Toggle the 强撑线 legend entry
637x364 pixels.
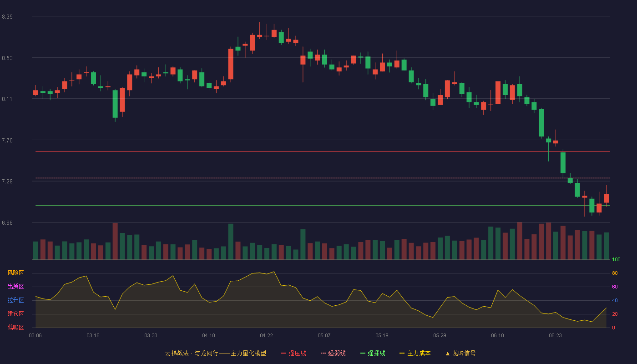coord(373,353)
